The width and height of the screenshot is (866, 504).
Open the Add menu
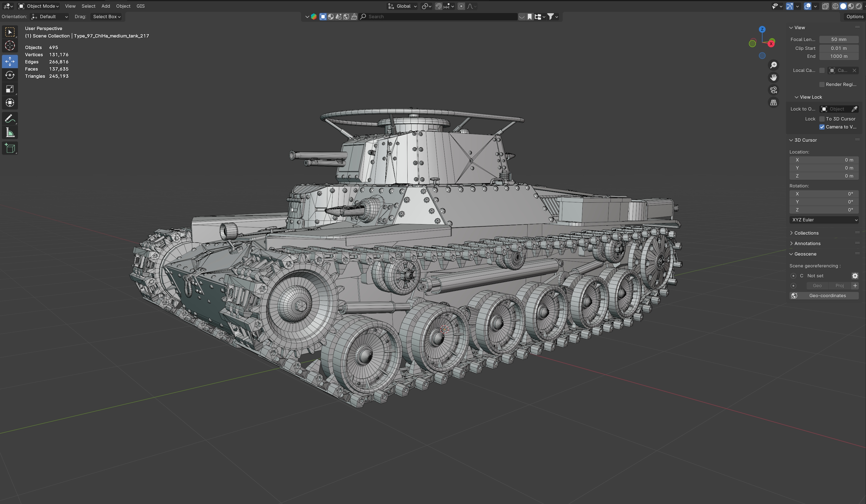(105, 6)
